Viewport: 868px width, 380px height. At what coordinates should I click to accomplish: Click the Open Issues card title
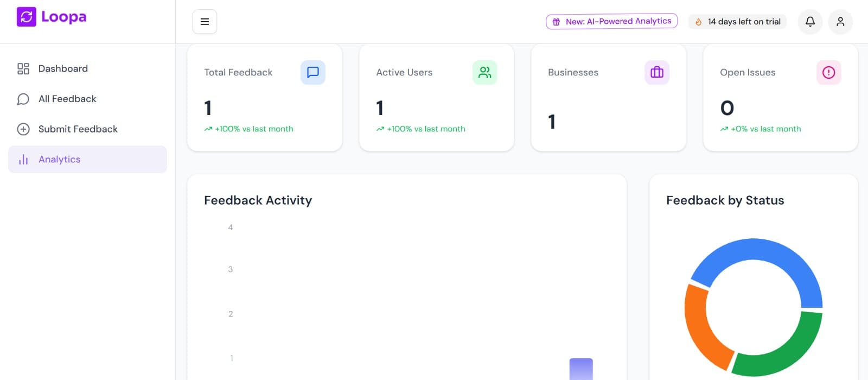pos(748,72)
